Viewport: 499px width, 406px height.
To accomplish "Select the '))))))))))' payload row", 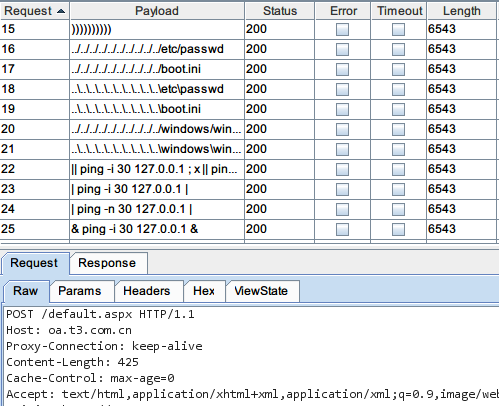I will pyautogui.click(x=157, y=29).
